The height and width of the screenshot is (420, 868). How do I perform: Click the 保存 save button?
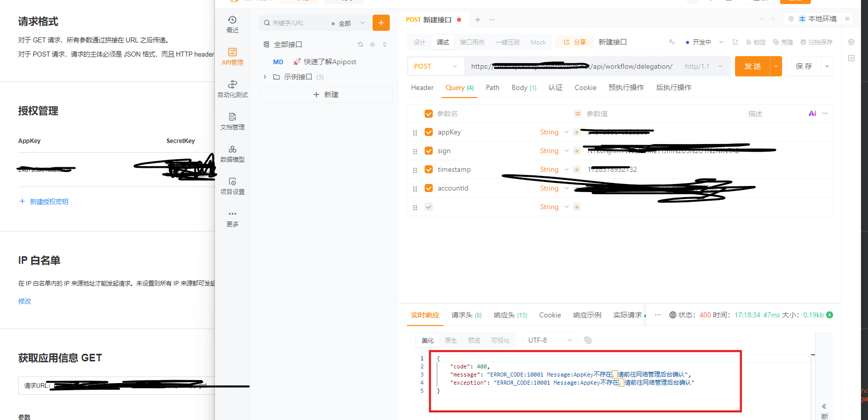(803, 66)
